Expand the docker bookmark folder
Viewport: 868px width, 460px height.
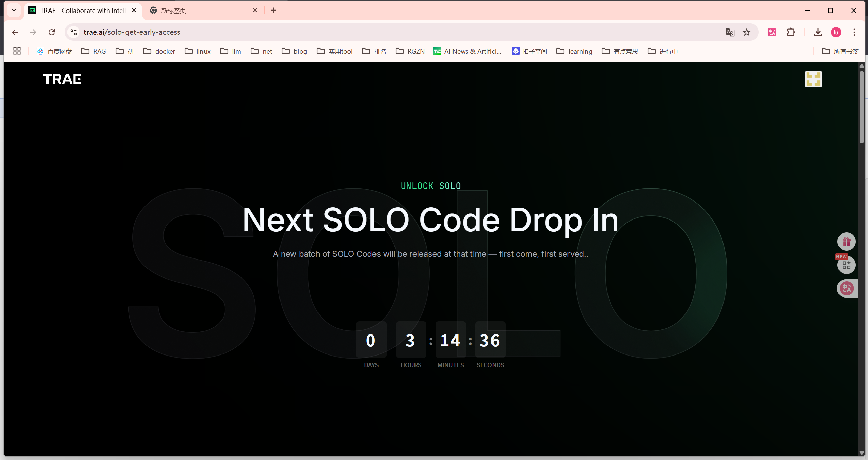[x=159, y=51]
